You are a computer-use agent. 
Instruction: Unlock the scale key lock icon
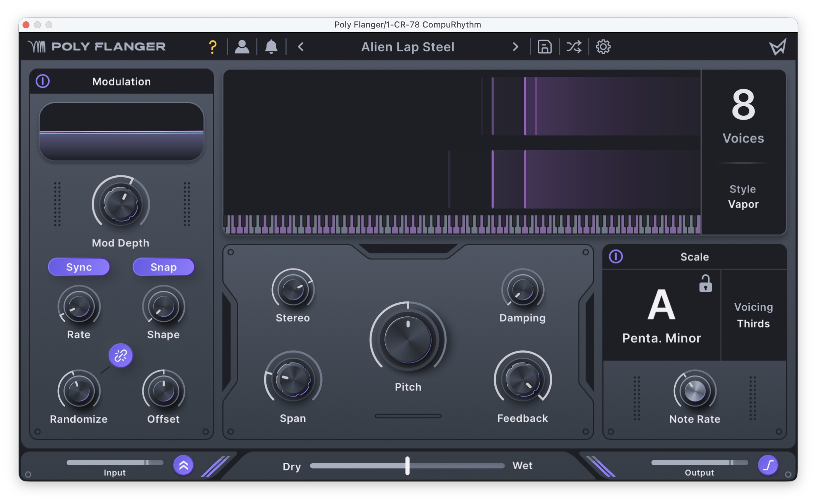pyautogui.click(x=705, y=284)
